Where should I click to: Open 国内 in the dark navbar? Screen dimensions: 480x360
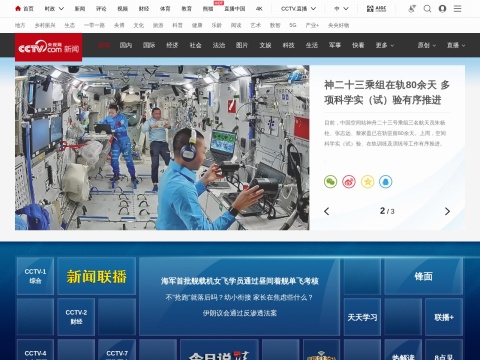(126, 45)
